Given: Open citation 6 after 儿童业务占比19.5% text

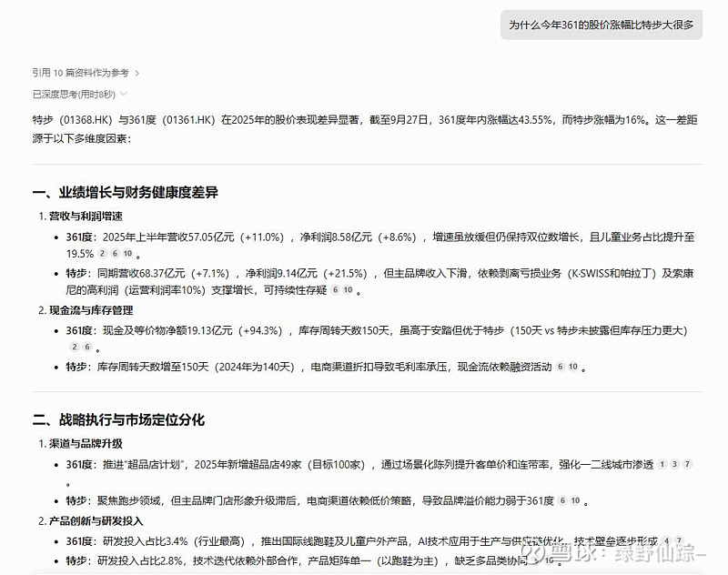Looking at the screenshot, I should pos(116,254).
